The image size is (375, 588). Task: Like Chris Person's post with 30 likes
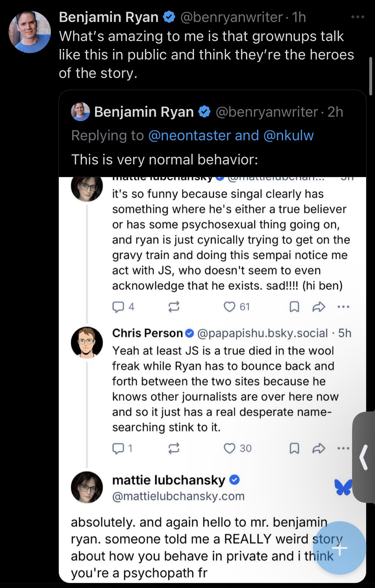pos(229,448)
